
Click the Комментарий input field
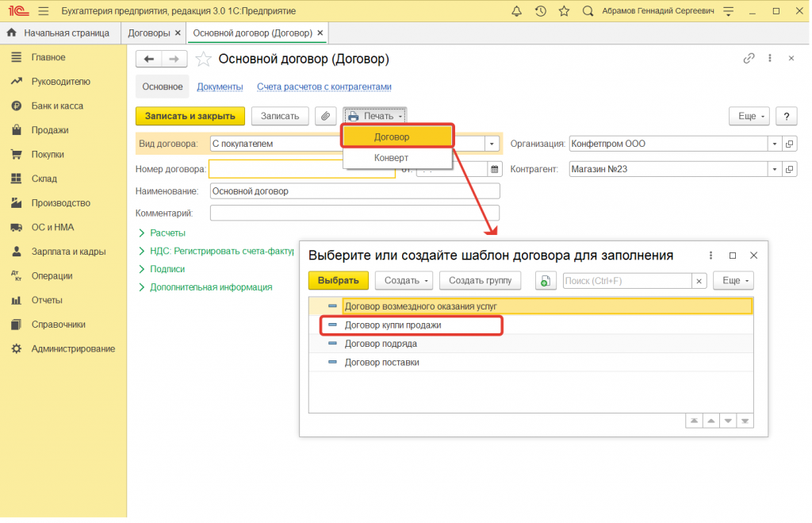click(354, 213)
